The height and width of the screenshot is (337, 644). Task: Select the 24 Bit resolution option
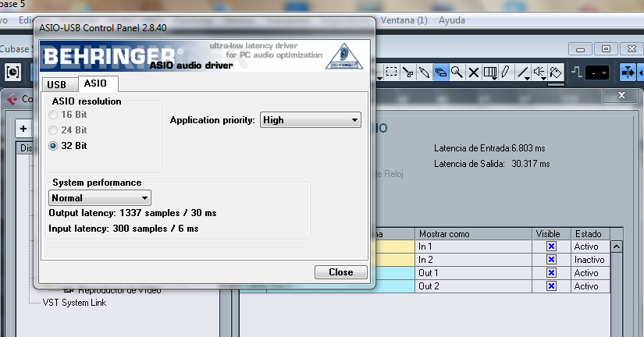point(68,130)
